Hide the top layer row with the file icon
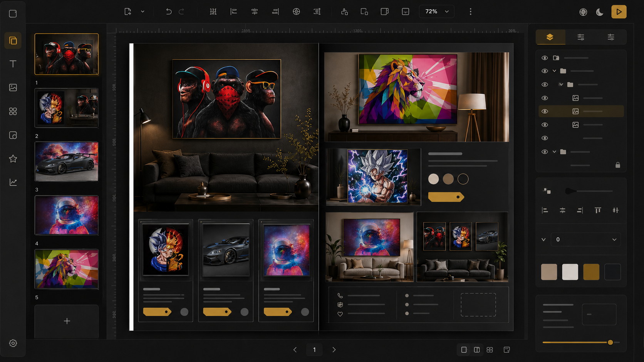Screen dimensions: 644x362 click(x=545, y=58)
